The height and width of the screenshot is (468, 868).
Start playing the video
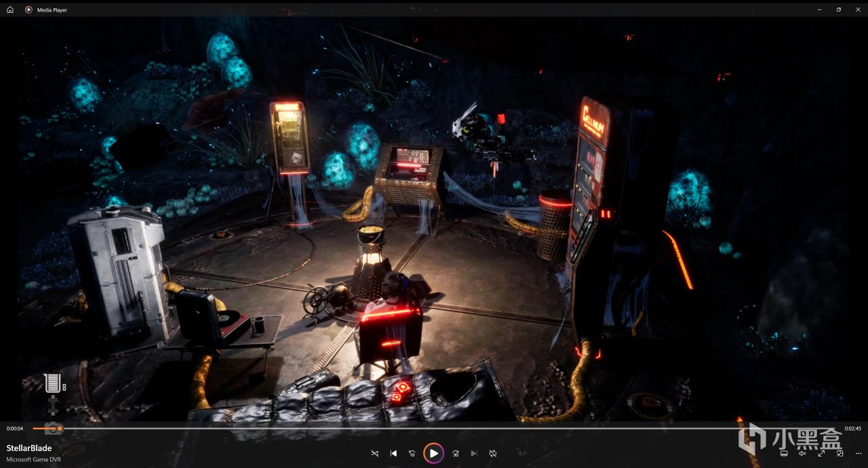pos(433,453)
